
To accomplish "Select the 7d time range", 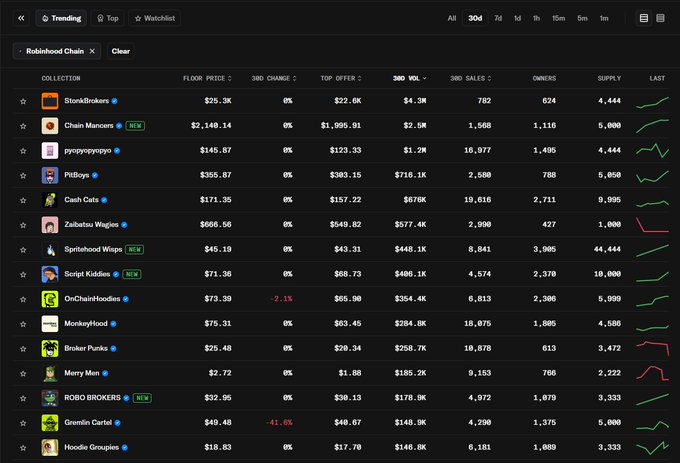I will point(498,18).
